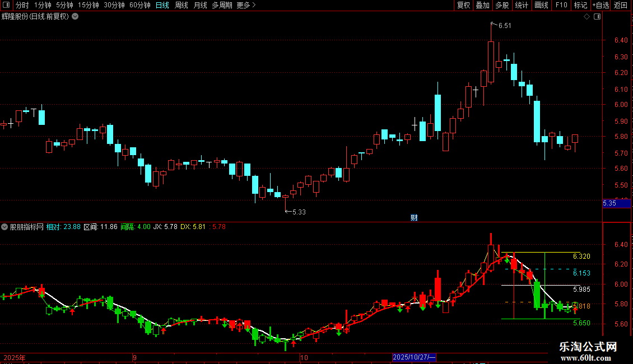Open the 画线 drawing tools
Screen dimensions: 633x364
coord(541,5)
